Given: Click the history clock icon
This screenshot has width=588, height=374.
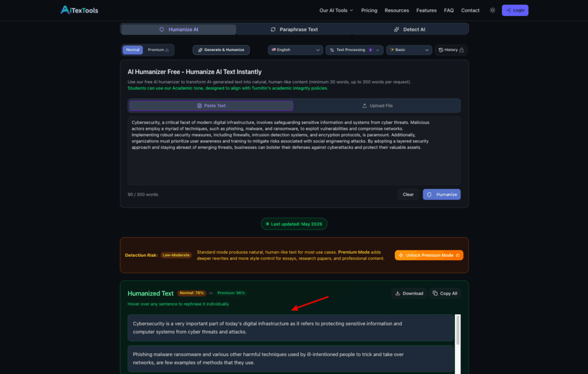Looking at the screenshot, I should tap(440, 50).
